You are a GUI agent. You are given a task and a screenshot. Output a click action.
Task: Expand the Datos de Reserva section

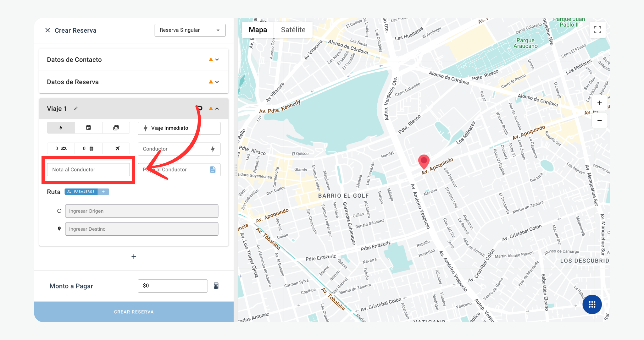(134, 82)
